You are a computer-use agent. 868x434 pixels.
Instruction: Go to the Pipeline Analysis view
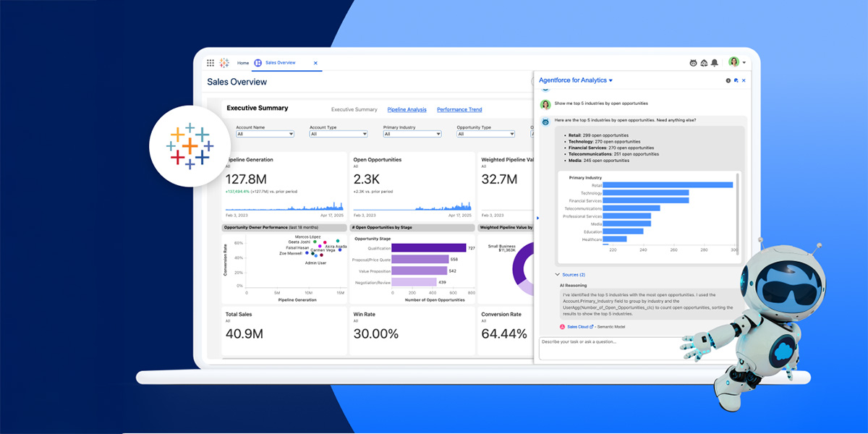pyautogui.click(x=407, y=109)
